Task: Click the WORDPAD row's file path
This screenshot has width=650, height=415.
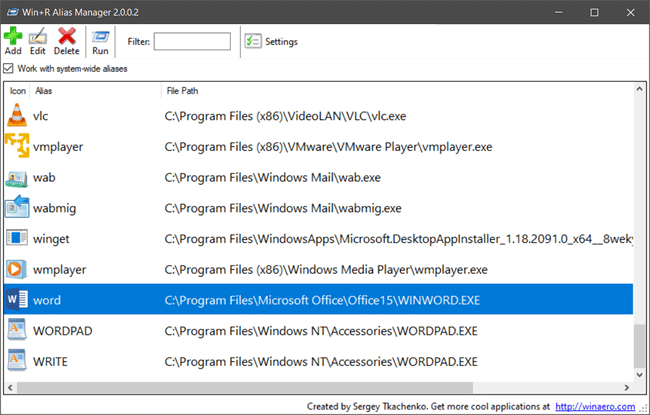Action: 321,331
